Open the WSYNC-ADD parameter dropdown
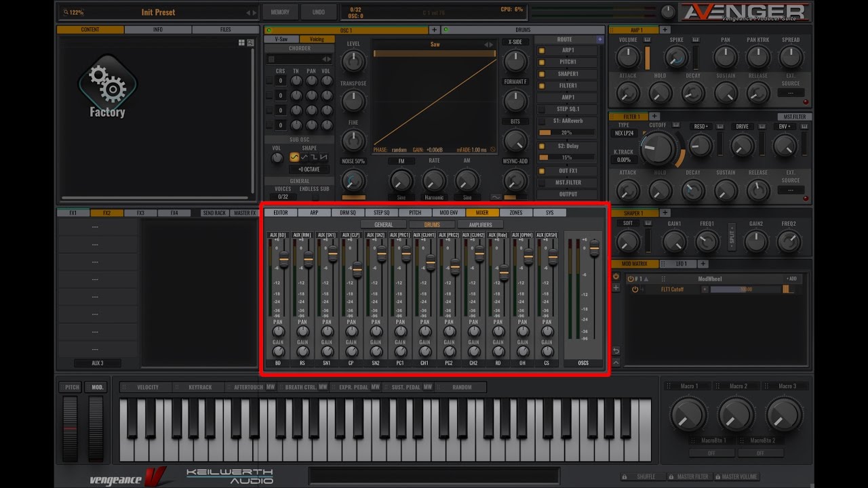 [515, 161]
